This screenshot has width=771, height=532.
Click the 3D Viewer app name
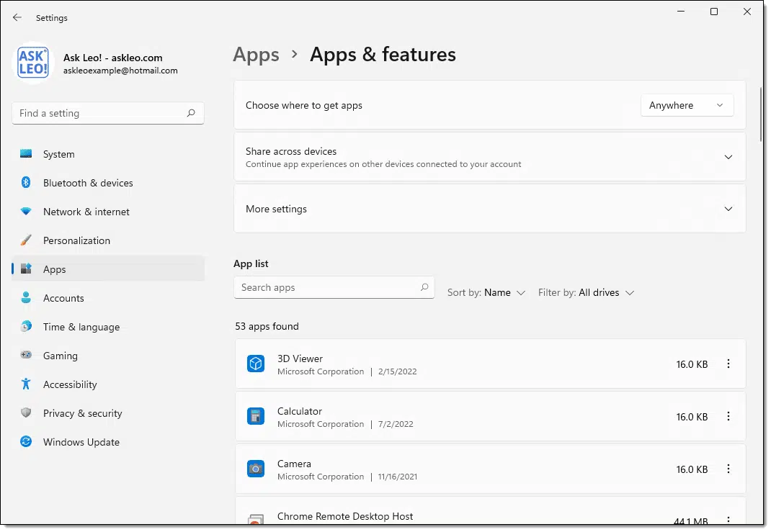click(x=300, y=359)
